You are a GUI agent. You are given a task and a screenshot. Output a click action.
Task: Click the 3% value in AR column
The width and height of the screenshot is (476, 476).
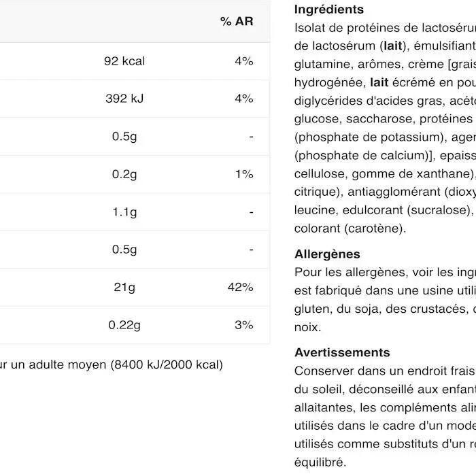[x=243, y=325]
